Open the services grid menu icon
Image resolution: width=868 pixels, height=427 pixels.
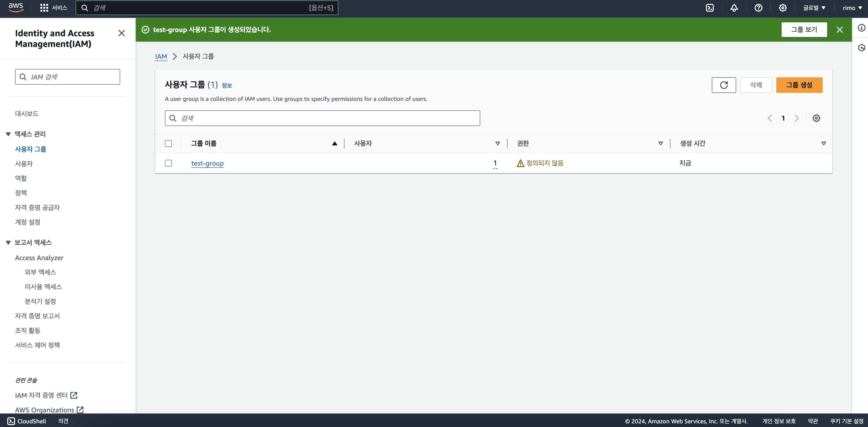click(44, 8)
